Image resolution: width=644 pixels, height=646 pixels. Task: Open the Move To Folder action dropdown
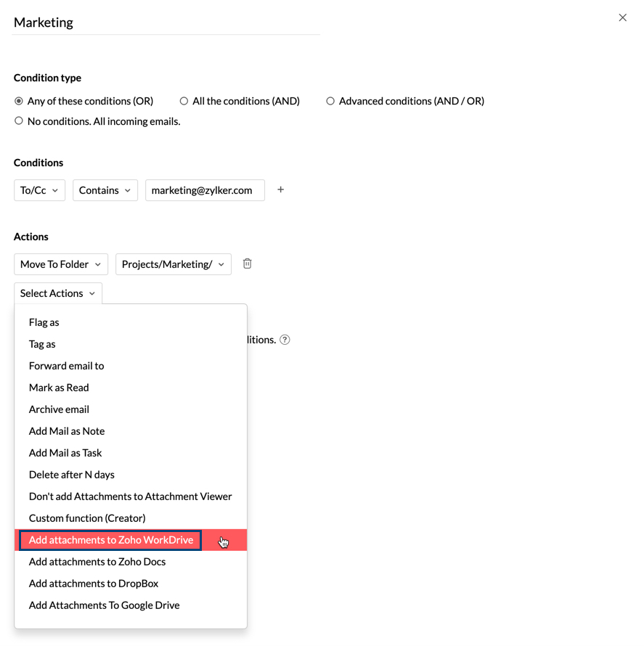(61, 264)
